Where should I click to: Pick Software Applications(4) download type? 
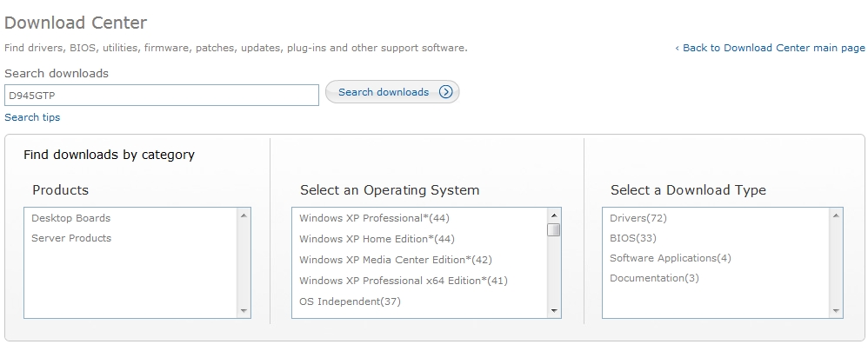671,258
